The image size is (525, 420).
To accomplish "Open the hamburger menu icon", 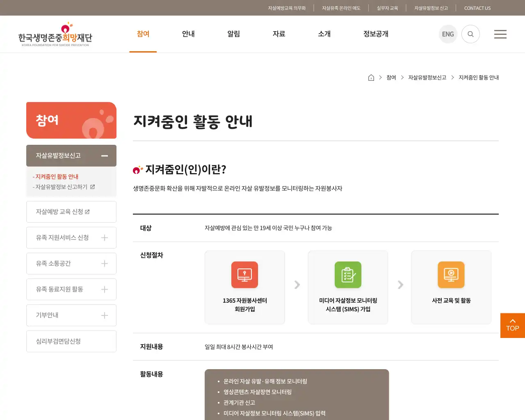I will [x=500, y=34].
